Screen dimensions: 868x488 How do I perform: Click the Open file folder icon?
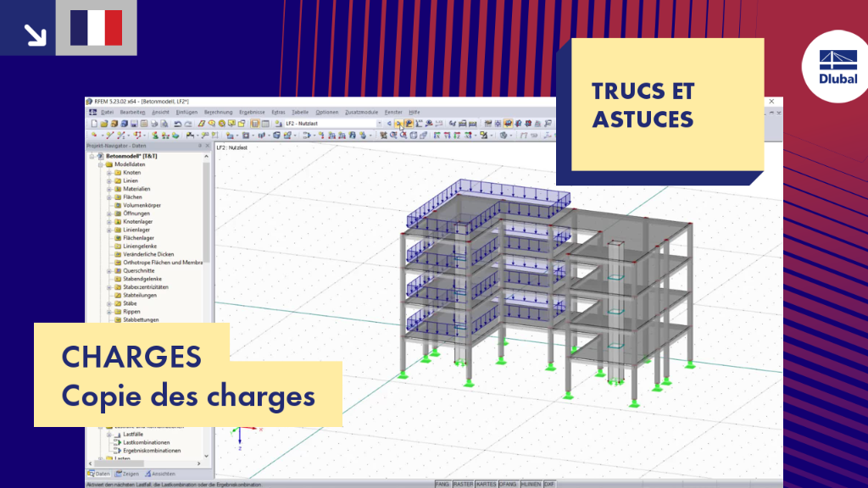104,124
